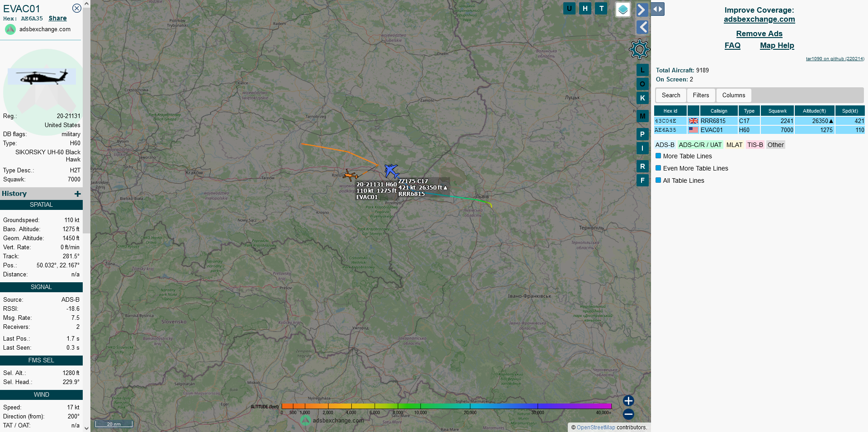Zoom out the map with minus button
Image resolution: width=868 pixels, height=432 pixels.
click(628, 414)
